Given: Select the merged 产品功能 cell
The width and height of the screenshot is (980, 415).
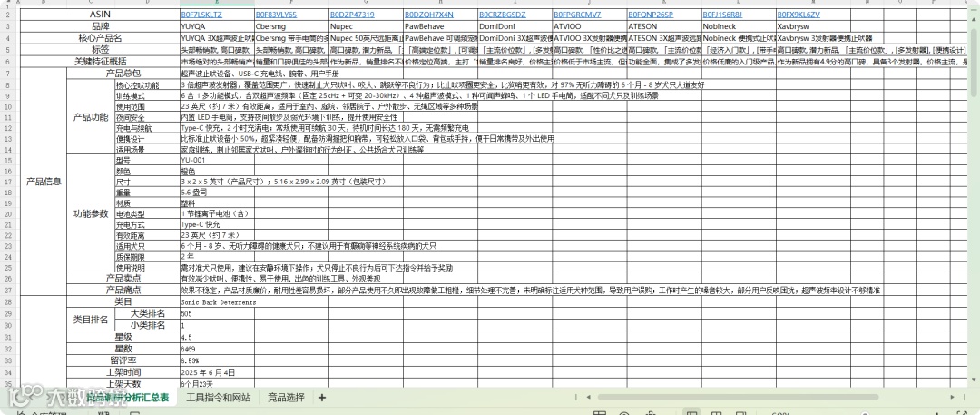Looking at the screenshot, I should point(91,116).
